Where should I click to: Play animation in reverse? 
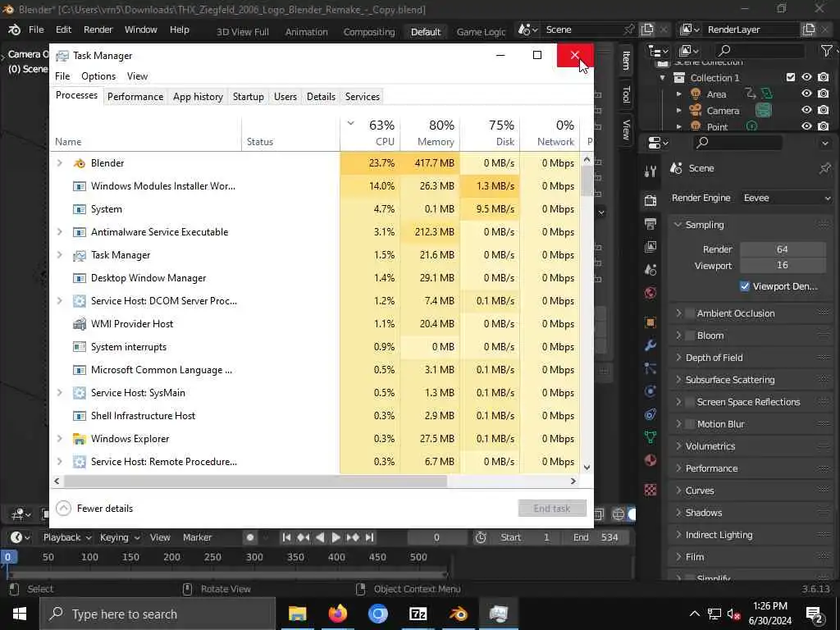(320, 537)
